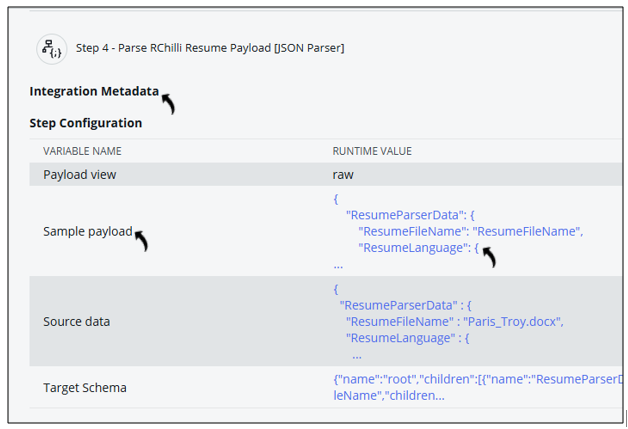
Task: Expand the Sample payload ellipsis
Action: (338, 264)
